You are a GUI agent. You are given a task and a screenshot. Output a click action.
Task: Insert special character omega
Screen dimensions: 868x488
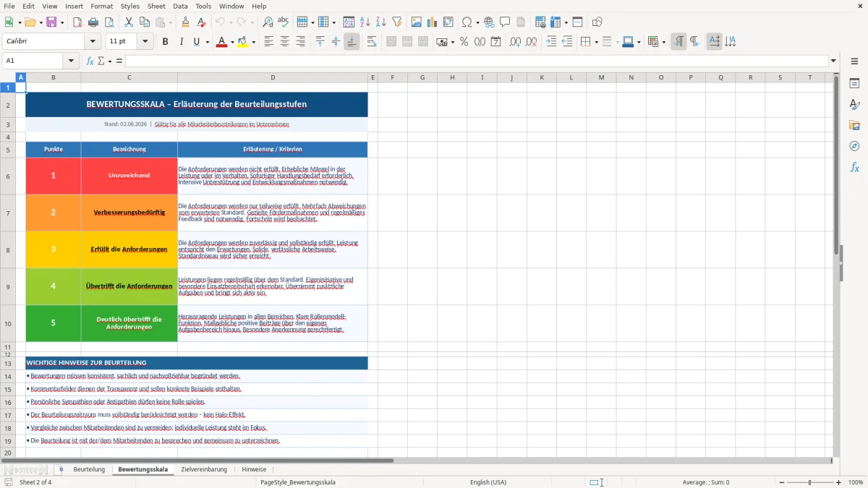point(467,22)
